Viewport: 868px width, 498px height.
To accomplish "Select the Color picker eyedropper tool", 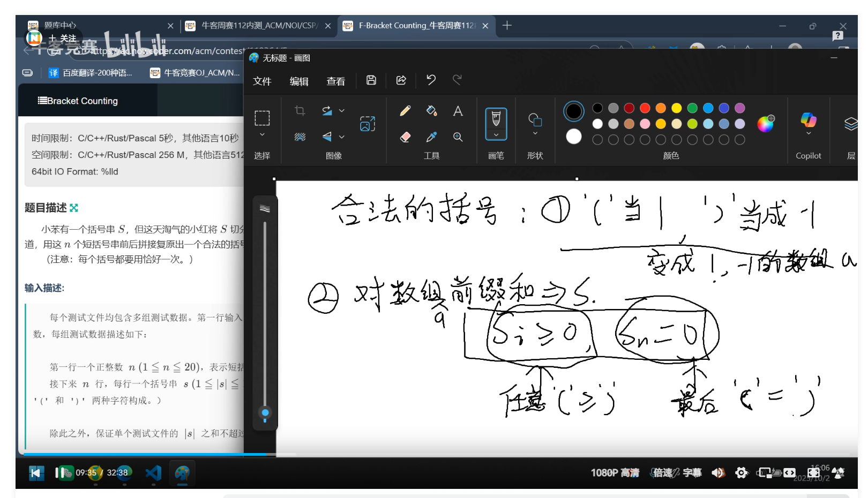I will pos(431,137).
